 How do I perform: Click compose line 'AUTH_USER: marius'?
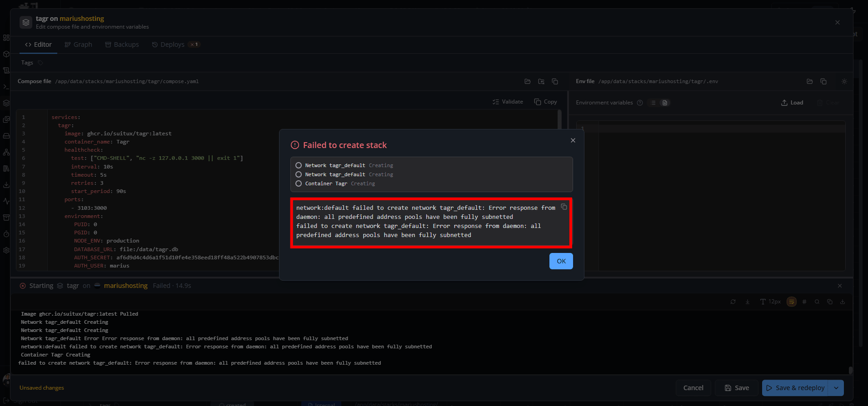click(x=102, y=266)
